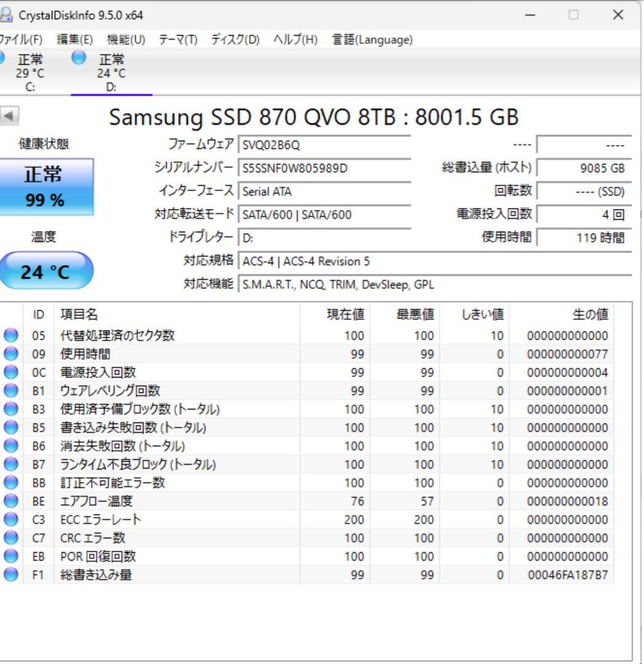
Task: Click the blue health circle above C: drive
Action: 3,59
